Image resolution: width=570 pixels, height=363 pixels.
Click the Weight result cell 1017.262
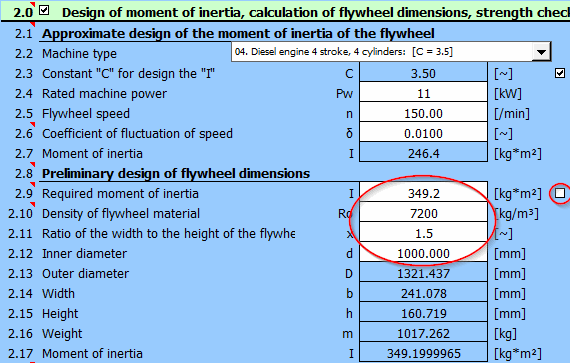(424, 334)
